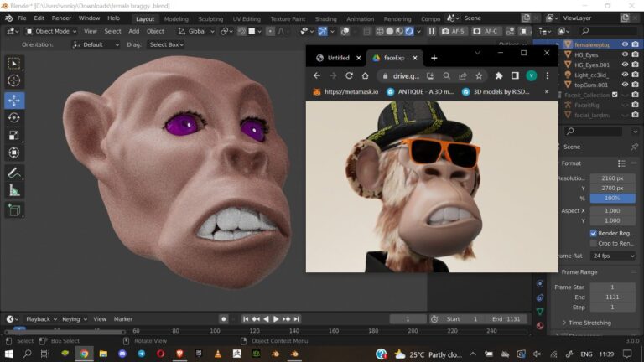
Task: Select the Cursor tool
Action: point(14,80)
